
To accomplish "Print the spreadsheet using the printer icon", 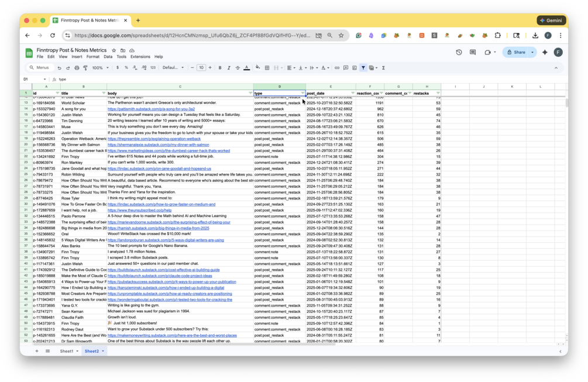I will point(77,68).
